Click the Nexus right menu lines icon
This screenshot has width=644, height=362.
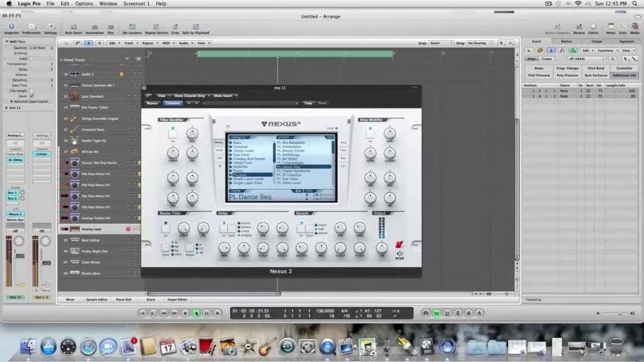coord(349,121)
